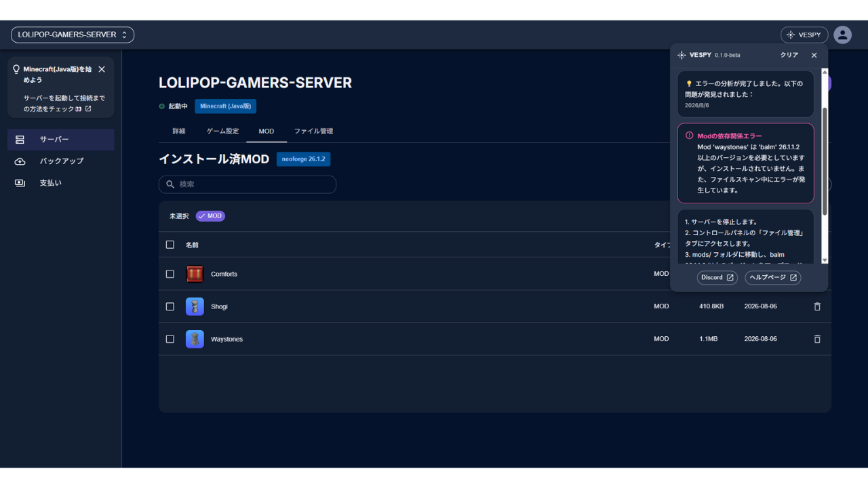Open the ヘルプページ link in VESPY panel
Image resolution: width=868 pixels, height=488 pixels.
tap(773, 278)
